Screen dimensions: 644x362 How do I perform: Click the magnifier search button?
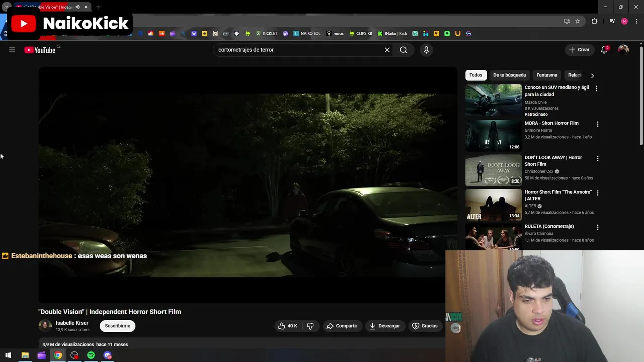(x=404, y=50)
